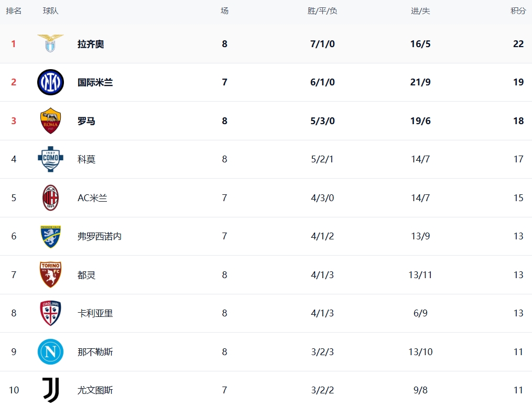Click Napoli's record 3/2/3
The height and width of the screenshot is (407, 532).
click(x=322, y=352)
